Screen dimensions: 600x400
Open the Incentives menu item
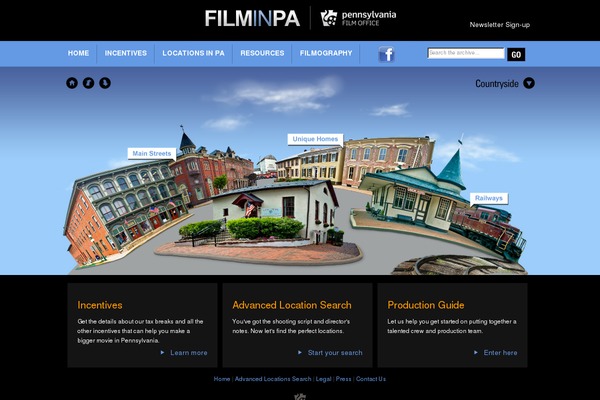[126, 53]
